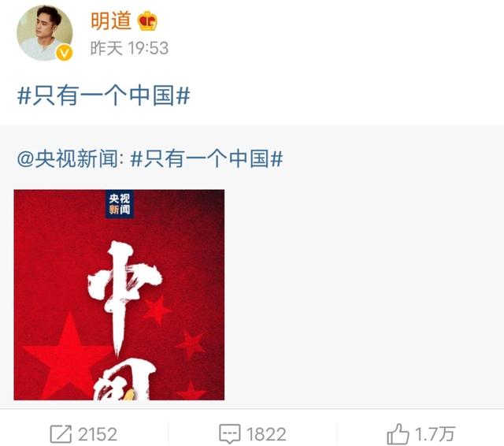Image resolution: width=504 pixels, height=446 pixels.
Task: Open the gray reposted content card
Action: click(252, 266)
